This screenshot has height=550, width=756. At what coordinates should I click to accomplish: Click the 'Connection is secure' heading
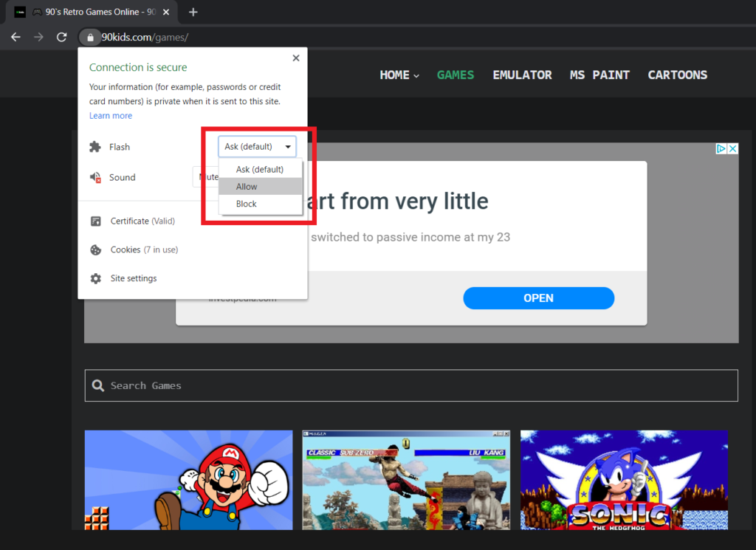(138, 67)
